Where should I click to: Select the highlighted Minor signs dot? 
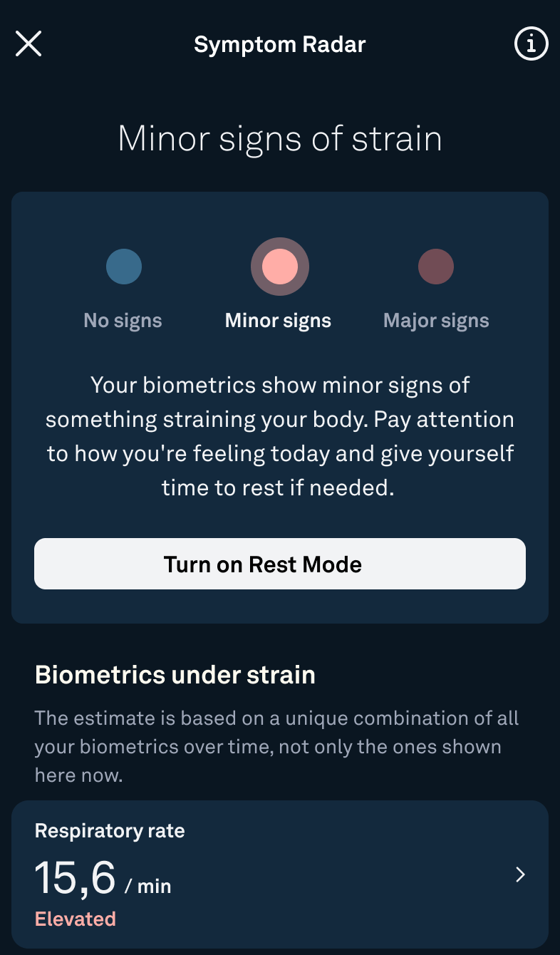[279, 267]
